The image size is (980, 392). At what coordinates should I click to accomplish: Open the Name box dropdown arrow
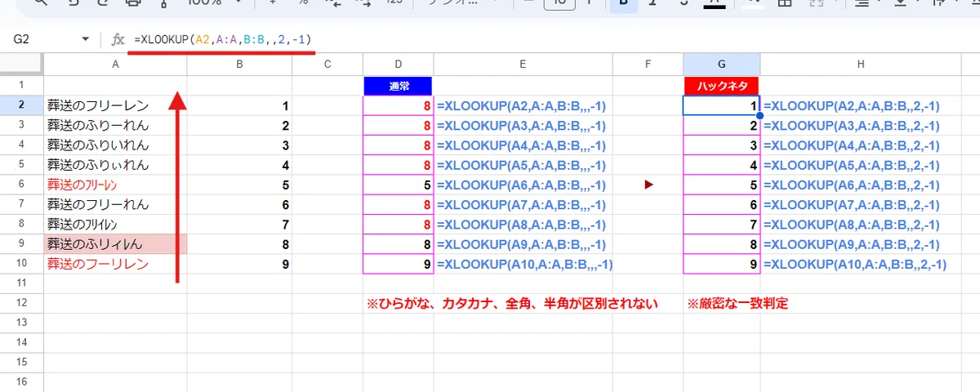coord(86,39)
